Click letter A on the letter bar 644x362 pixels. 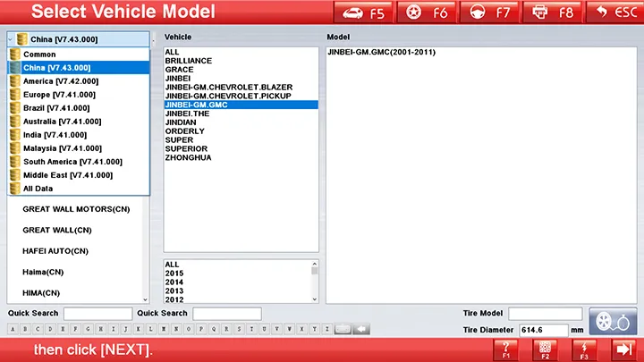(x=13, y=329)
